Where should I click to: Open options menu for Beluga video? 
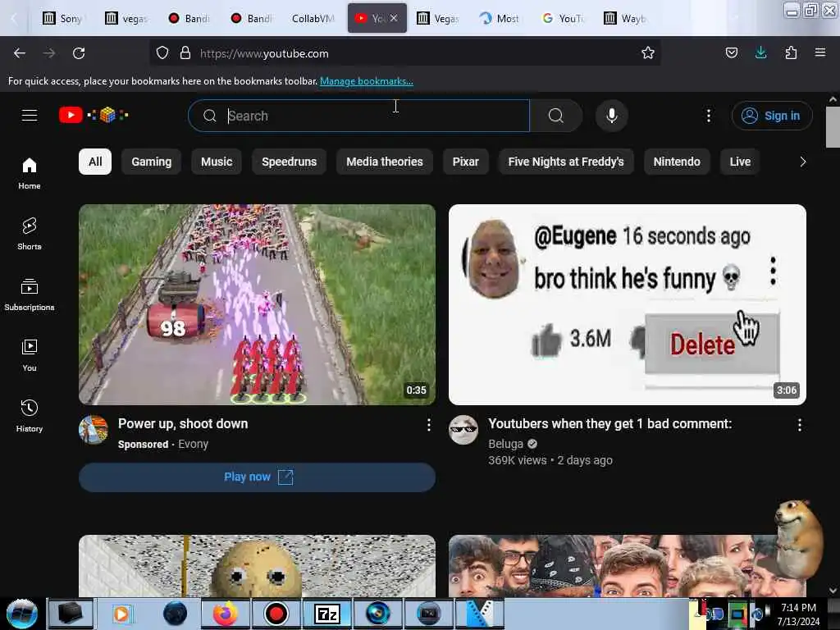(799, 426)
